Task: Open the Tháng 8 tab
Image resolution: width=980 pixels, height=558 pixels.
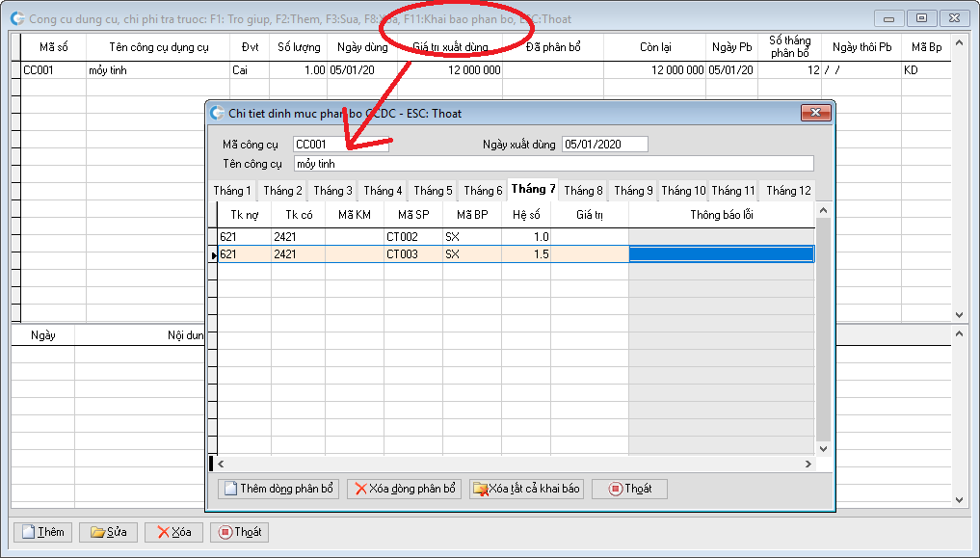Action: [x=583, y=191]
